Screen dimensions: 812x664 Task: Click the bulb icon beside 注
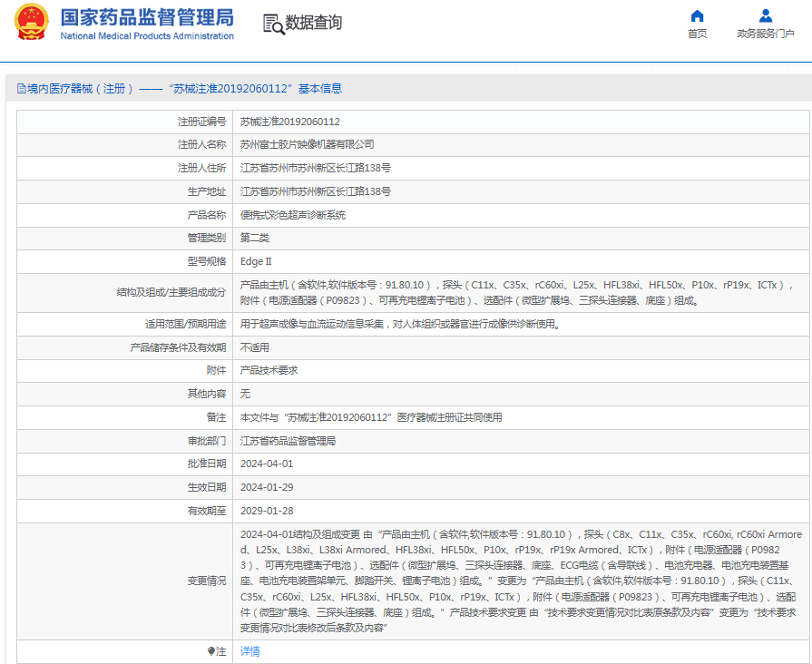(211, 651)
